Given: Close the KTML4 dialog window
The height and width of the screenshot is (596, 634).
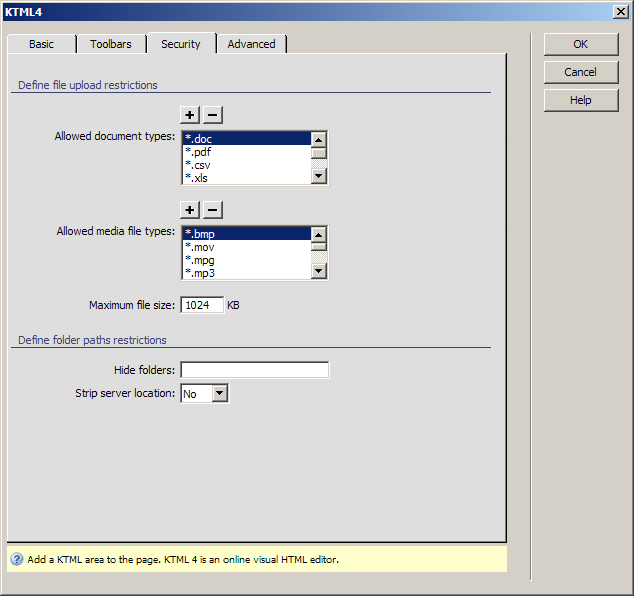Looking at the screenshot, I should pyautogui.click(x=620, y=12).
